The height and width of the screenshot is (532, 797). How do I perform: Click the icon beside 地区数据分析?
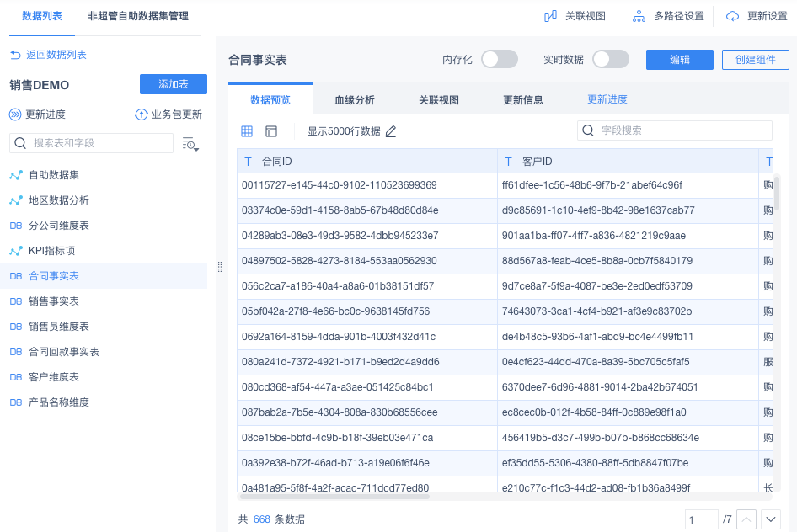click(x=16, y=200)
